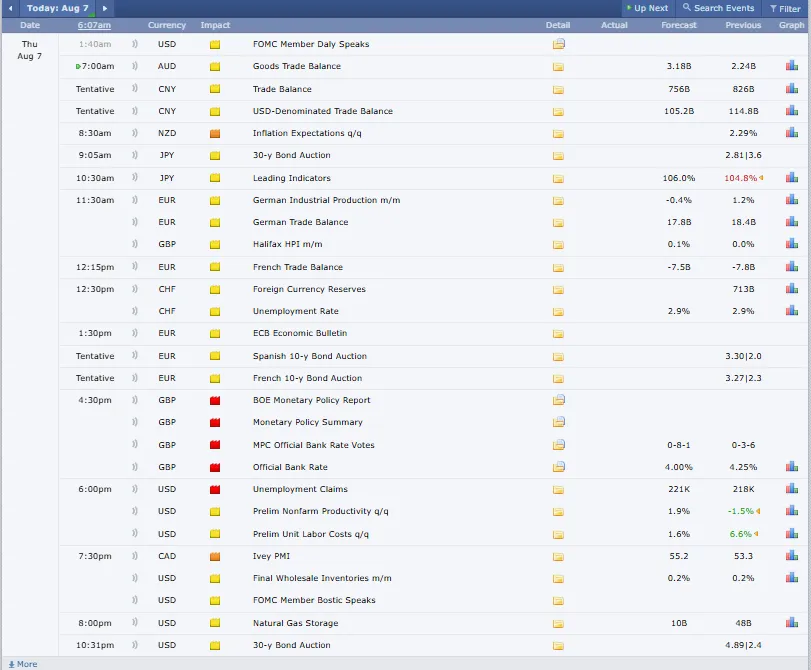Open detail folder for FOMC Member Daly Speaks

click(558, 44)
